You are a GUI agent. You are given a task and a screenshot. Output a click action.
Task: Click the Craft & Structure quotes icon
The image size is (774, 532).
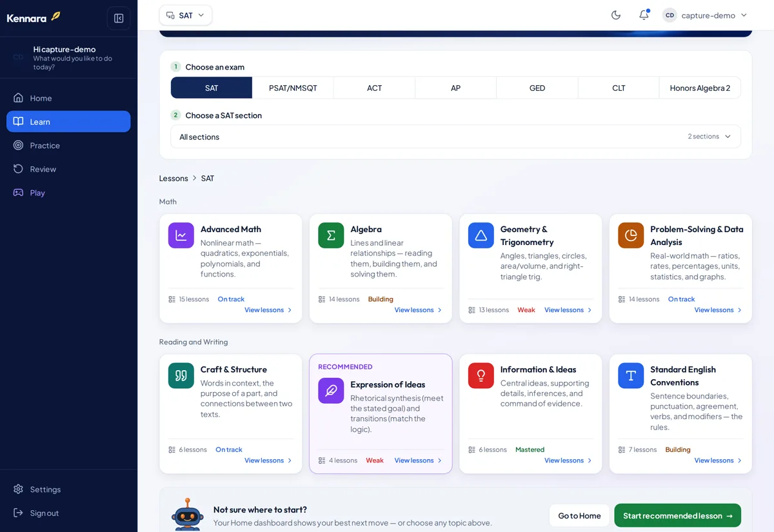coord(181,376)
